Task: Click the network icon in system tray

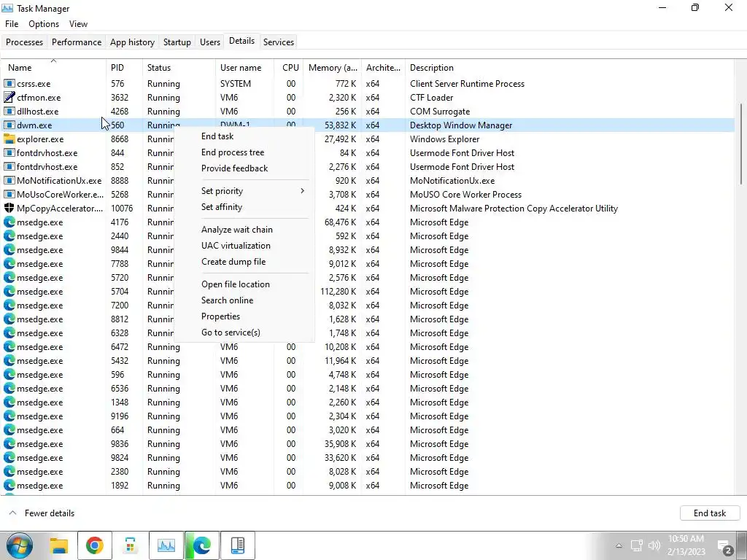Action: (x=636, y=545)
